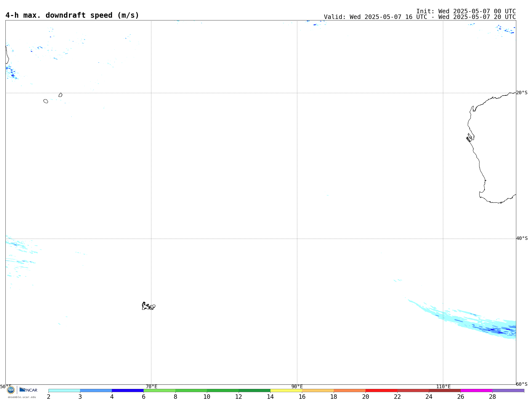Click the 90°E longitude label
The width and height of the screenshot is (532, 400).
tap(297, 386)
